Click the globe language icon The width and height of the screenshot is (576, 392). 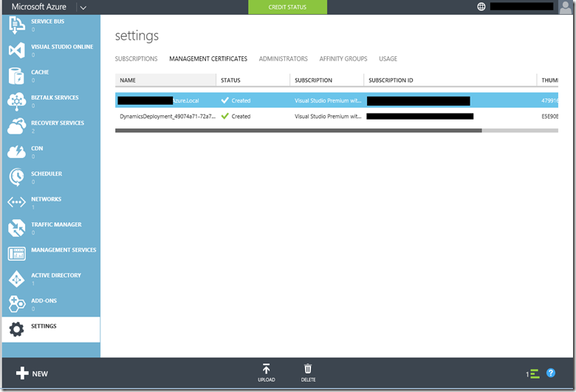(481, 7)
